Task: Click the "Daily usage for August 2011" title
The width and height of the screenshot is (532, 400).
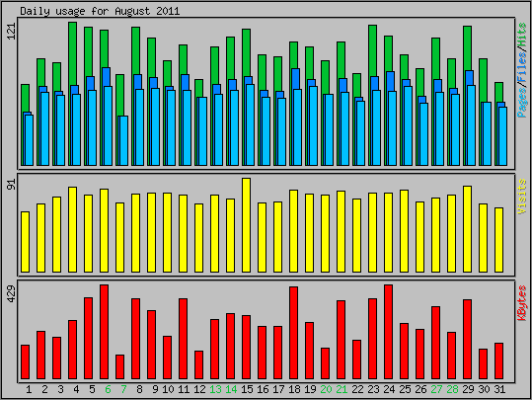Action: coord(100,11)
